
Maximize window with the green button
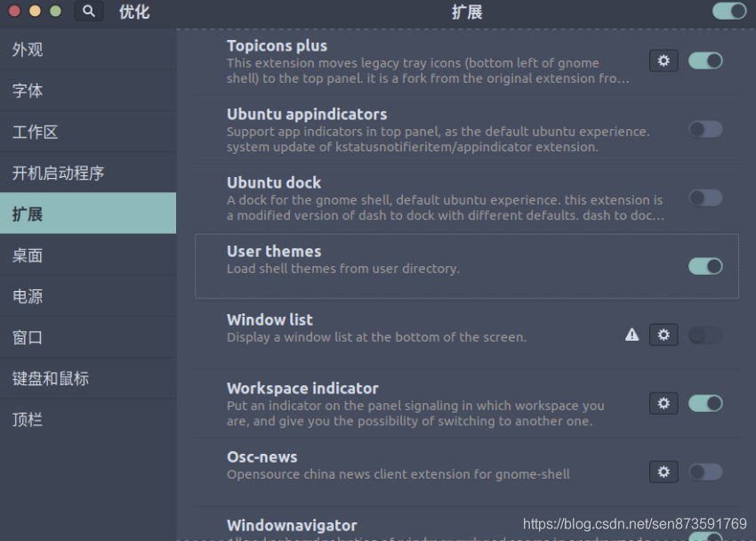click(x=55, y=11)
